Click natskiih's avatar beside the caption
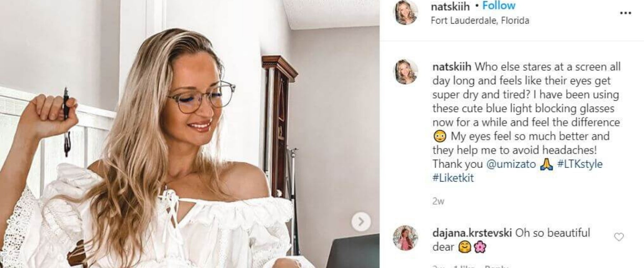This screenshot has width=644, height=268. 405,71
